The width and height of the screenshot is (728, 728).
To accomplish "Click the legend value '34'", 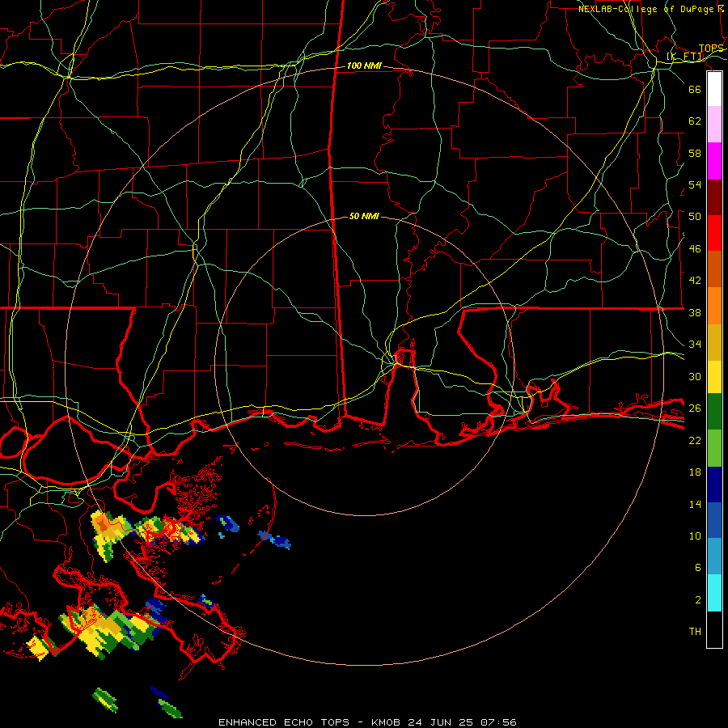I will click(x=695, y=345).
